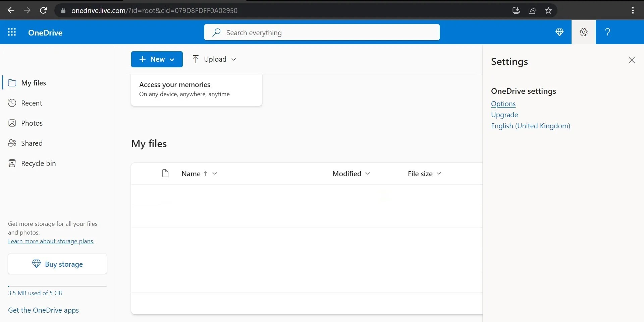
Task: Click Learn more about storage plans
Action: coord(51,241)
